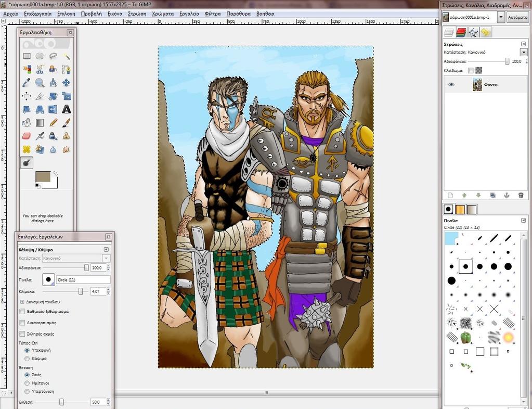The width and height of the screenshot is (532, 409).
Task: Raise the layer with up arrow
Action: point(464,195)
